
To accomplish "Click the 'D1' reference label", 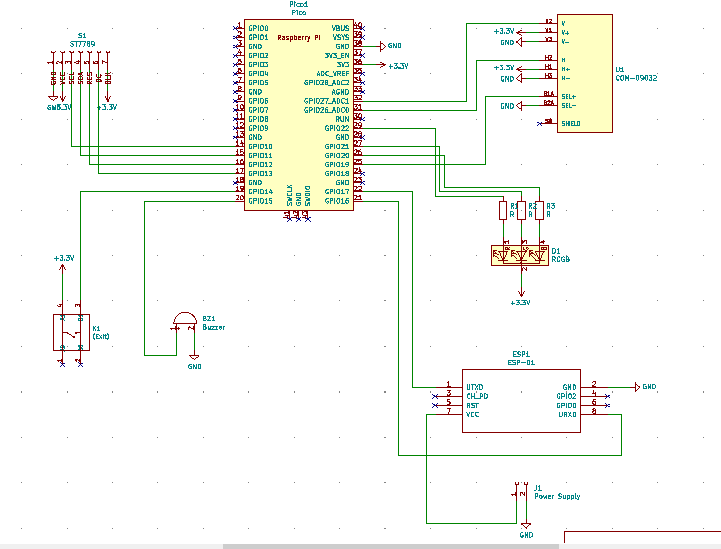I will 556,251.
